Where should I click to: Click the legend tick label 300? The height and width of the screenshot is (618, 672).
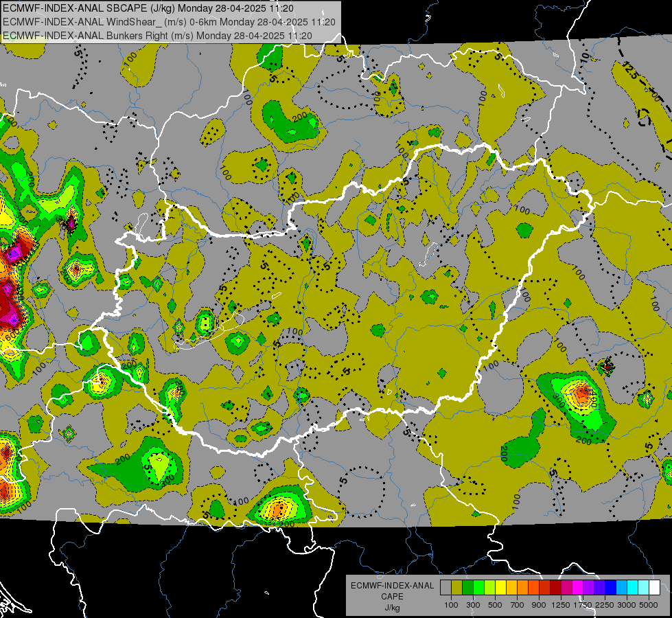pyautogui.click(x=473, y=605)
